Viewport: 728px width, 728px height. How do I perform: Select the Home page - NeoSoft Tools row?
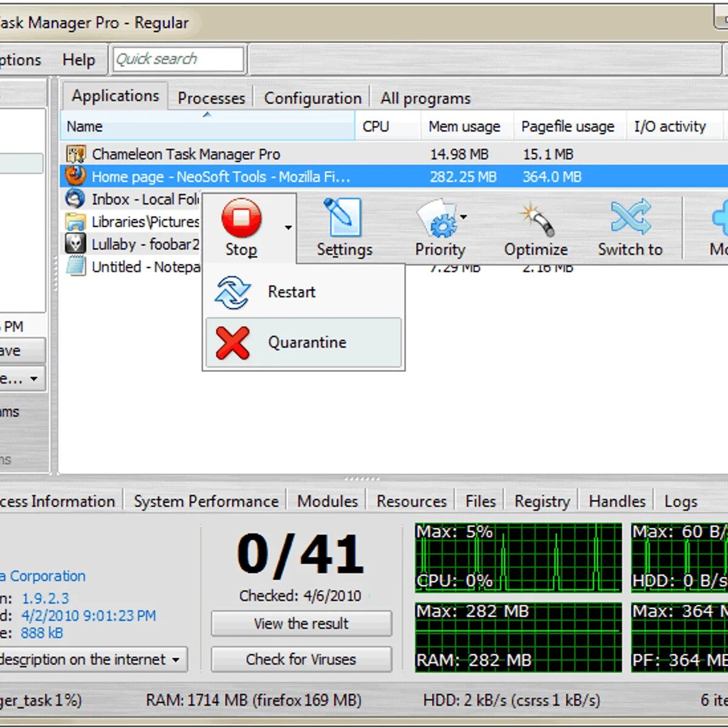pos(394,177)
